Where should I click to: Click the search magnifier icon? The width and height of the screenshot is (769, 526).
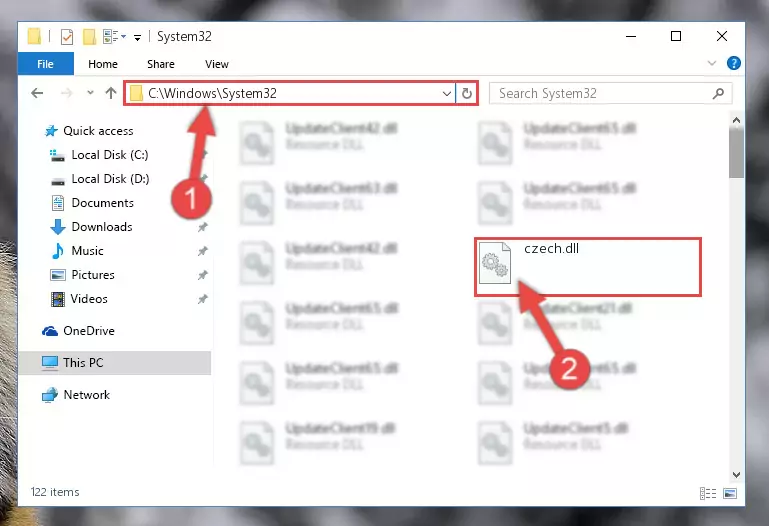click(718, 93)
